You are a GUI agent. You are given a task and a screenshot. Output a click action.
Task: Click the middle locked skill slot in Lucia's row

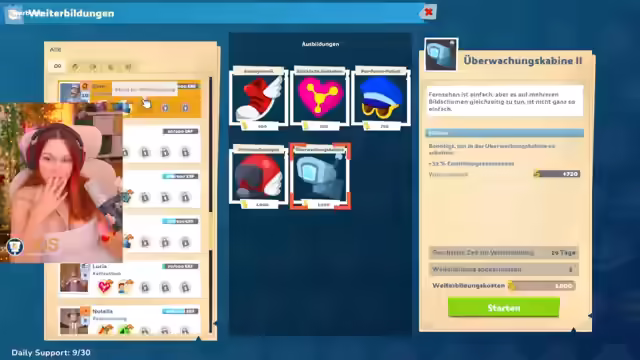(x=165, y=287)
